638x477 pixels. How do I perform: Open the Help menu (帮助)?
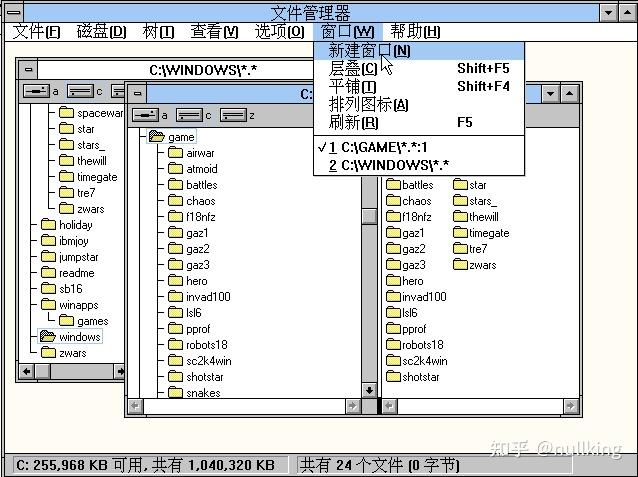point(415,32)
